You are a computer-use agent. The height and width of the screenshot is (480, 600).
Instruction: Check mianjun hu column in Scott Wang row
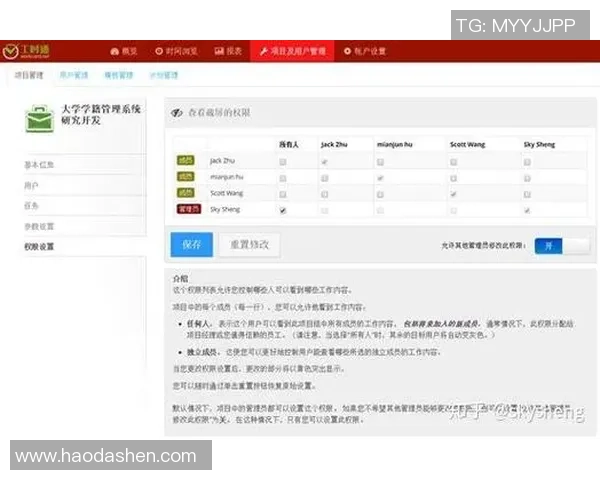[x=380, y=194]
